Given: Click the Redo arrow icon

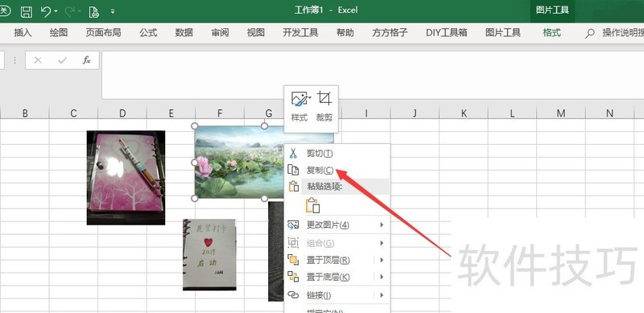Looking at the screenshot, I should [x=70, y=11].
